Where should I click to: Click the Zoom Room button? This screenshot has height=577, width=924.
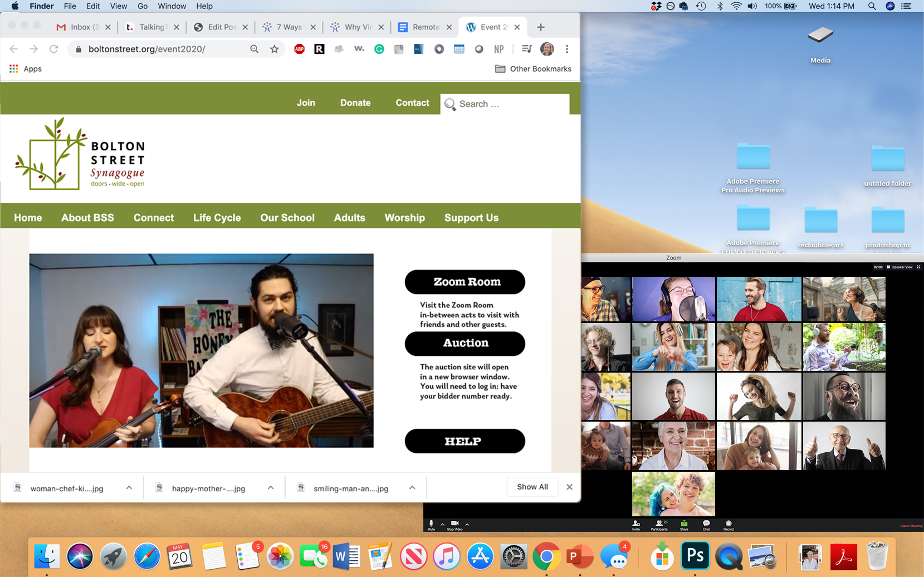pyautogui.click(x=465, y=282)
